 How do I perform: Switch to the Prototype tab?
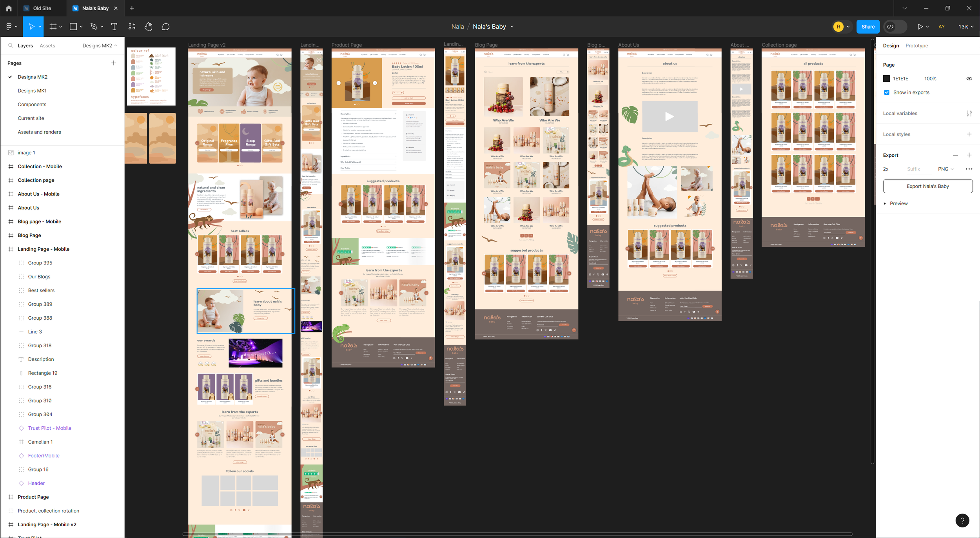point(916,45)
